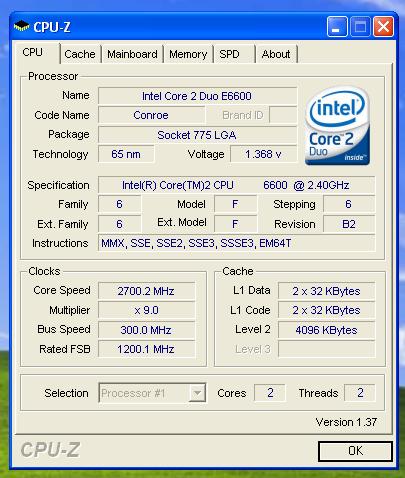Expand the Processor #1 selection dropdown
This screenshot has height=478, width=405.
pos(197,393)
